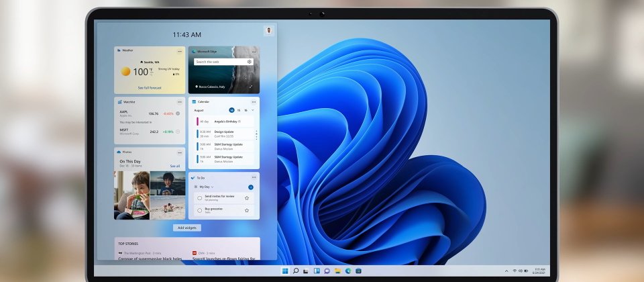The image size is (644, 282).
Task: Open first S&M Strategy Update event
Action: click(x=224, y=146)
